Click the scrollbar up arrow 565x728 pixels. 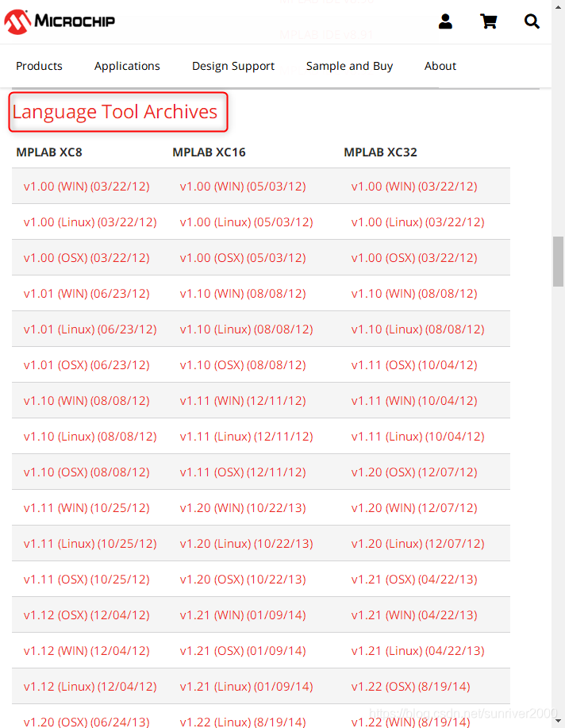tap(558, 6)
